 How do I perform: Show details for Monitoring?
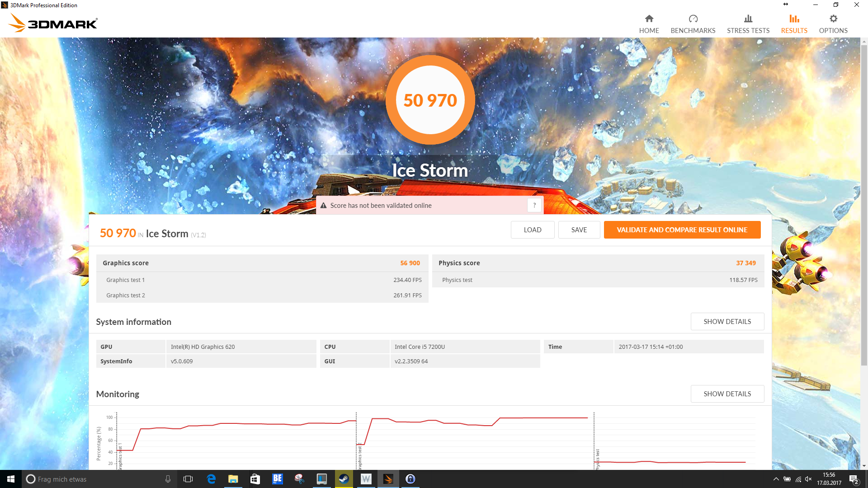click(x=727, y=394)
